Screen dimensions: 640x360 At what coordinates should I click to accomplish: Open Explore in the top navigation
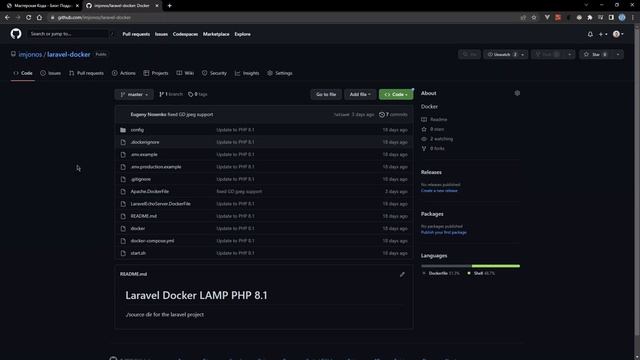click(x=242, y=34)
